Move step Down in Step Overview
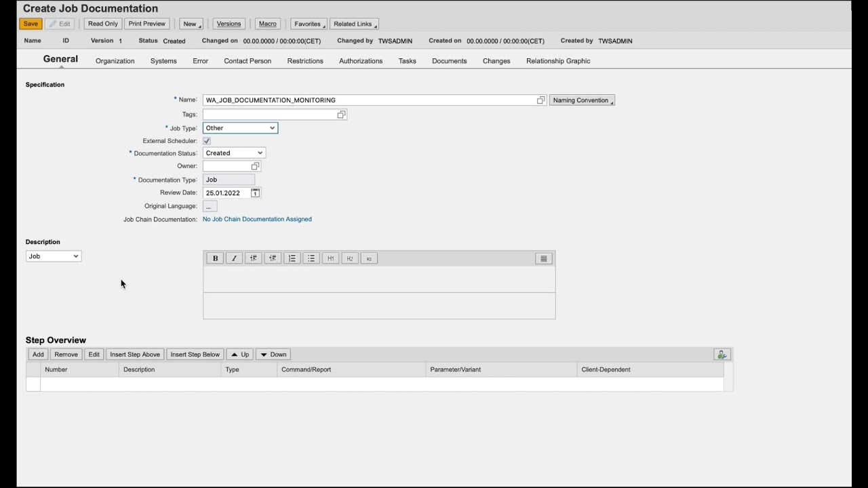Screen dimensions: 868x488 (x=273, y=354)
